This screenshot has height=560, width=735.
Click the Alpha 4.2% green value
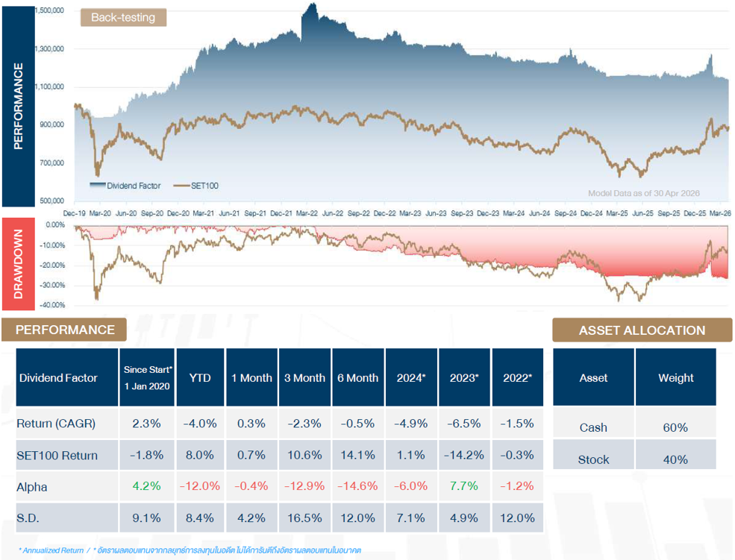coord(146,486)
